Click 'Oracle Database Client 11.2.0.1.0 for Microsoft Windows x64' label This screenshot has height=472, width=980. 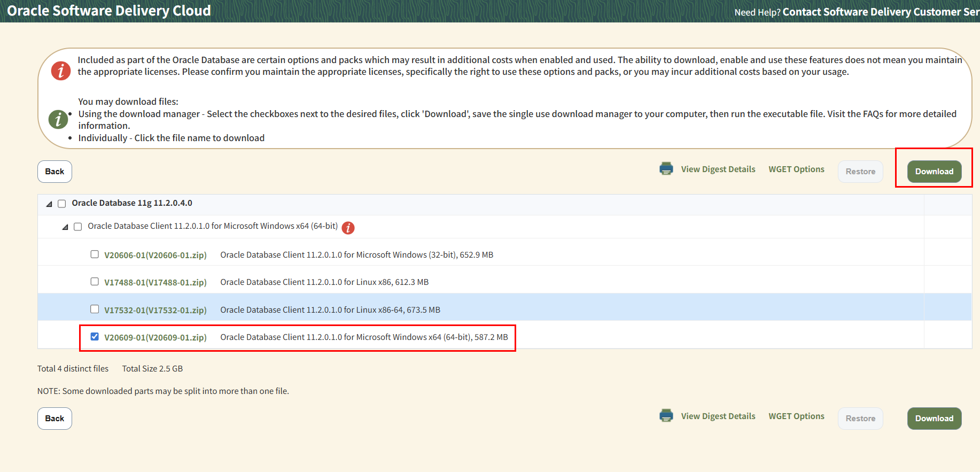pyautogui.click(x=213, y=226)
